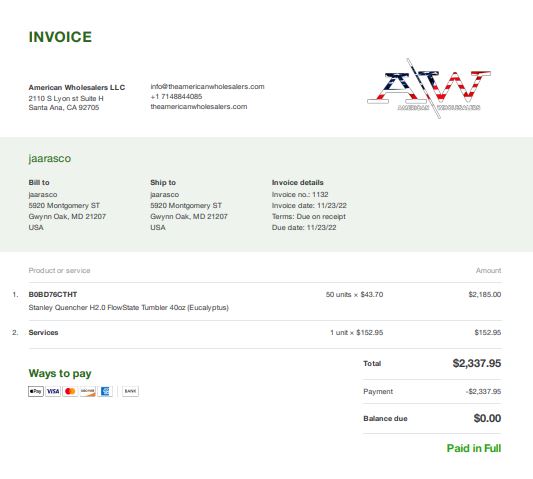Select the INVOICE heading
Image resolution: width=533 pixels, height=479 pixels.
(60, 37)
